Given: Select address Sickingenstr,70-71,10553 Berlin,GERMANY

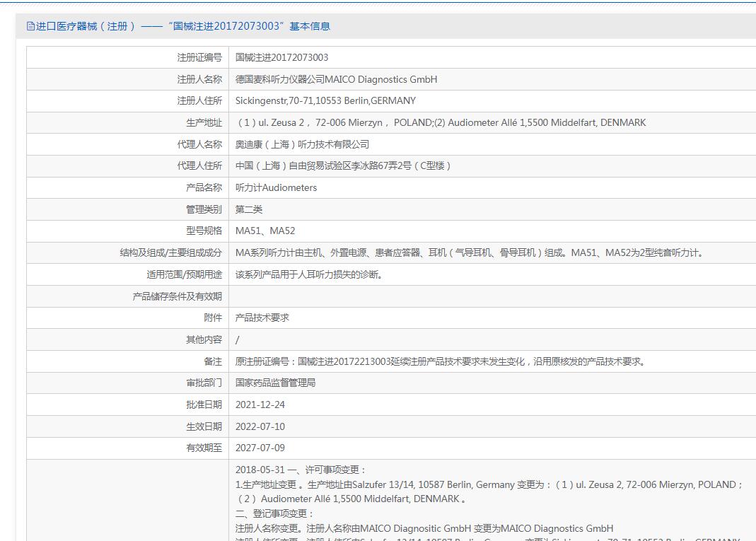Looking at the screenshot, I should coord(325,100).
